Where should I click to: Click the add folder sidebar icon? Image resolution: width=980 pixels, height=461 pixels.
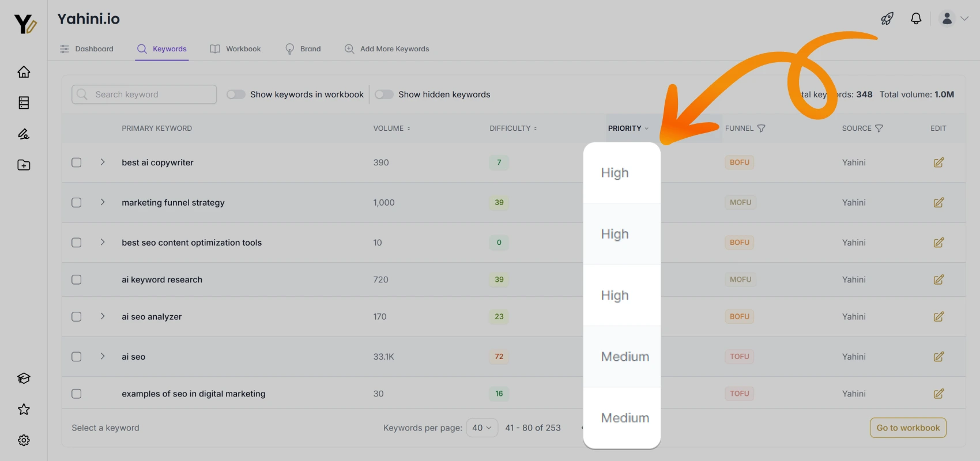click(24, 165)
